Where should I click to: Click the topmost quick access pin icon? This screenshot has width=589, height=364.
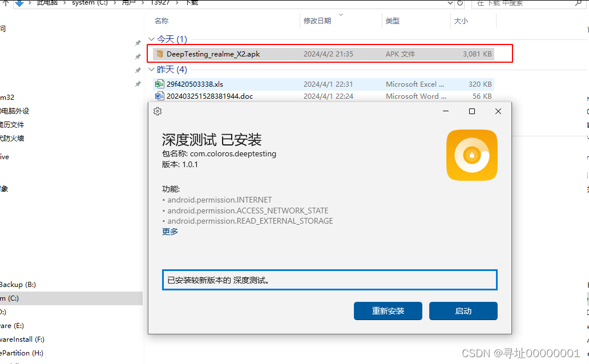138,43
